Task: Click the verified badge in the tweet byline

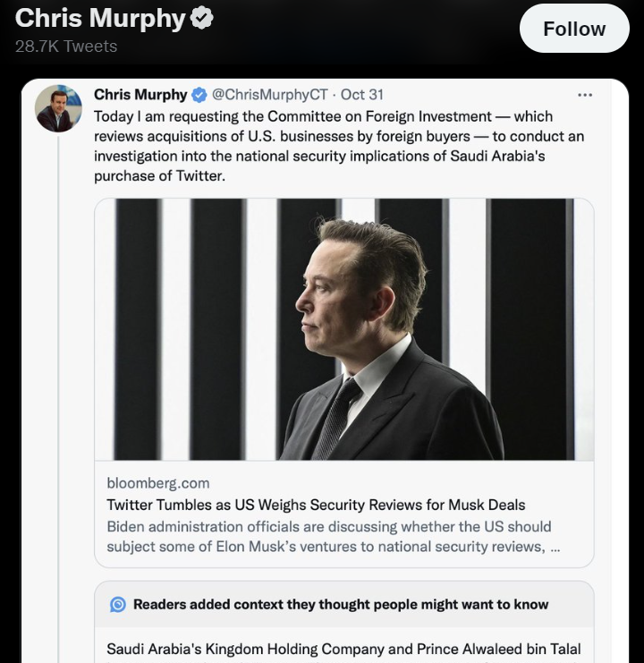Action: tap(200, 95)
